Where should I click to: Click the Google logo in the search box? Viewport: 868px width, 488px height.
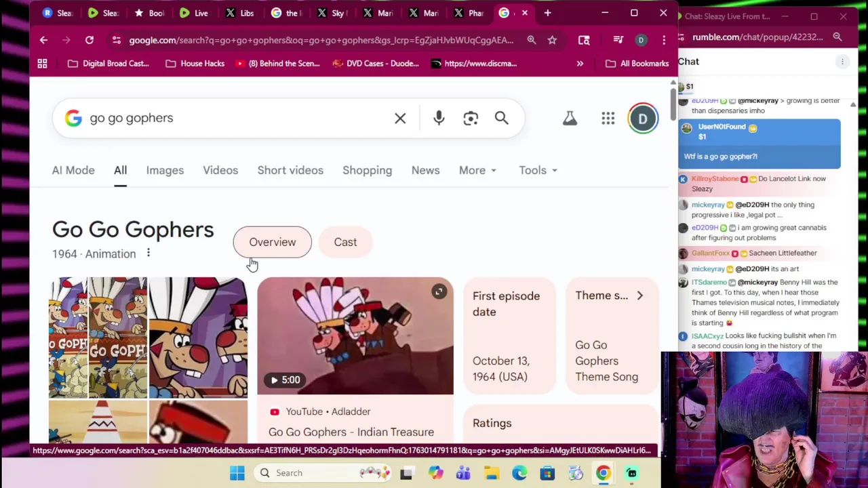coord(73,118)
